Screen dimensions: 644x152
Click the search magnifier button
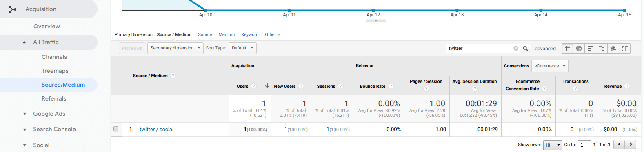coord(526,48)
